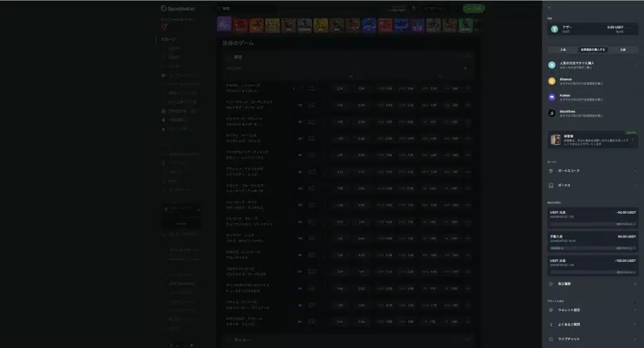644x348 pixels.
Task: Open the -150.00 USDT withdrawal transaction
Action: (x=592, y=263)
